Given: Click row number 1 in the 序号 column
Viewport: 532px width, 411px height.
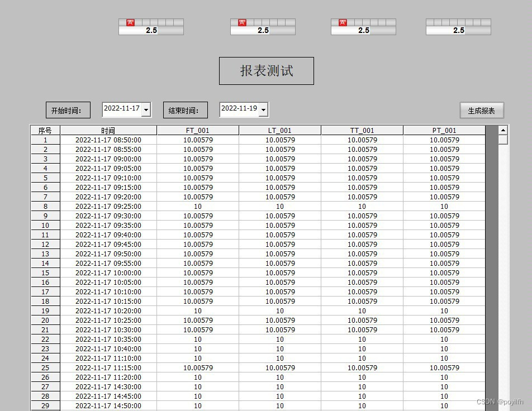Looking at the screenshot, I should [45, 140].
